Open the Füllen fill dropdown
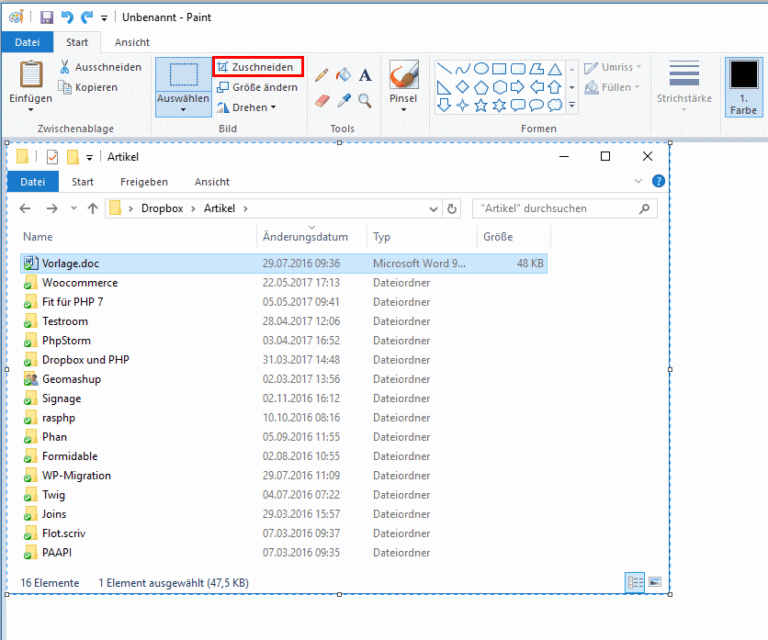 click(x=612, y=87)
